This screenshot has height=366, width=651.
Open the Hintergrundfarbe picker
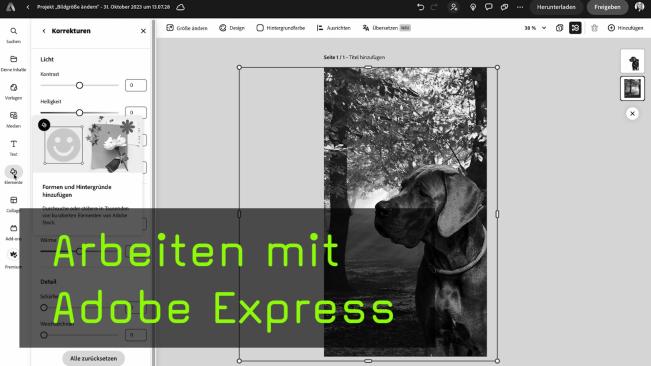coord(281,28)
